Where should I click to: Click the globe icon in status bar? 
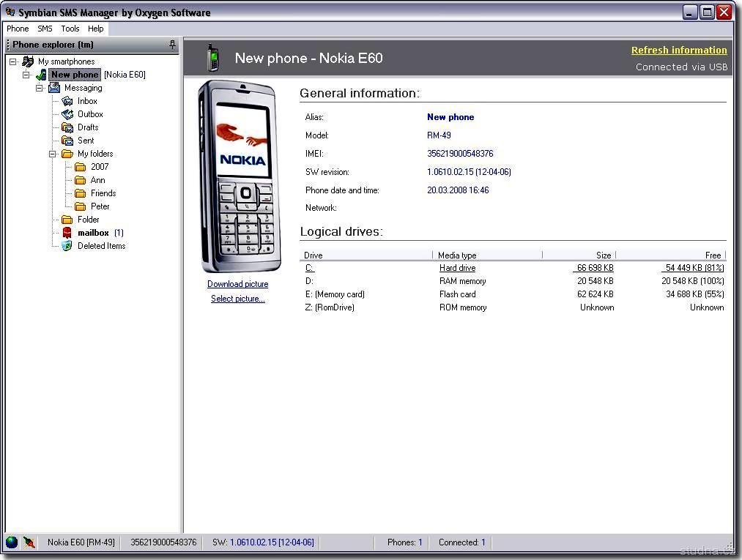click(x=12, y=542)
